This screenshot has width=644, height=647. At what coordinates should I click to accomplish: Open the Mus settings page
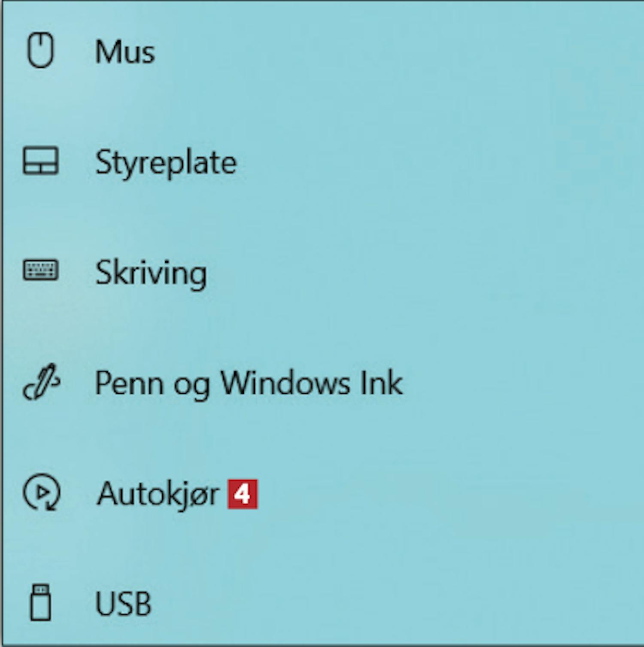[322, 51]
